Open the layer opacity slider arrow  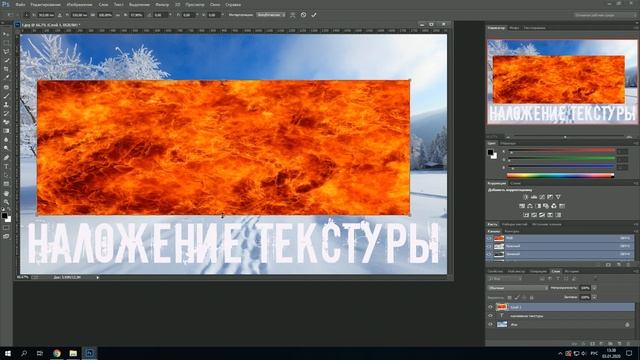(x=594, y=288)
